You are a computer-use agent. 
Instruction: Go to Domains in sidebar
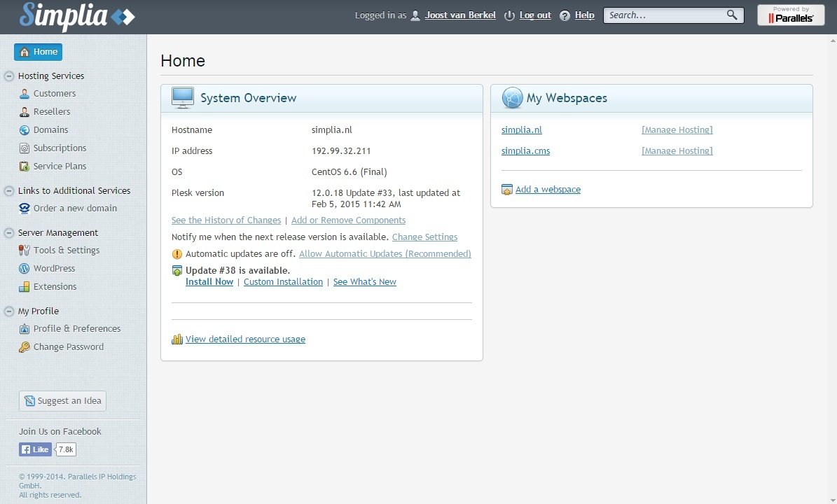click(x=50, y=129)
